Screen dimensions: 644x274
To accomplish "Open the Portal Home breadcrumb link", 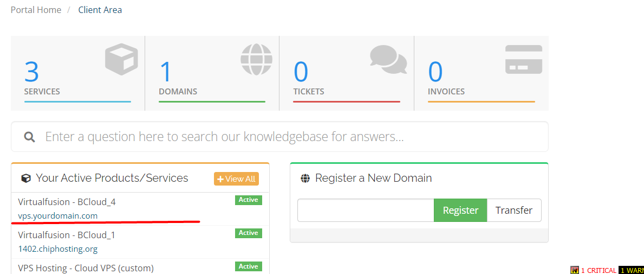I will pos(36,10).
